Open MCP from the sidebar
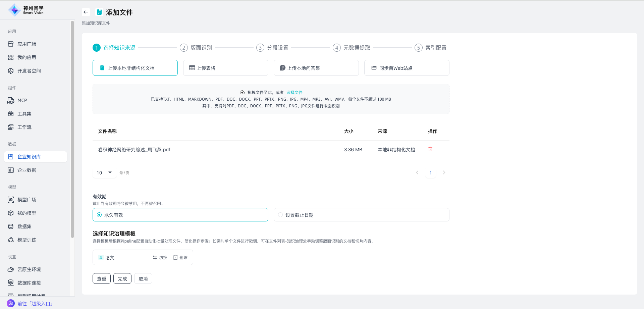Screen dimensions: 644x309 22,100
